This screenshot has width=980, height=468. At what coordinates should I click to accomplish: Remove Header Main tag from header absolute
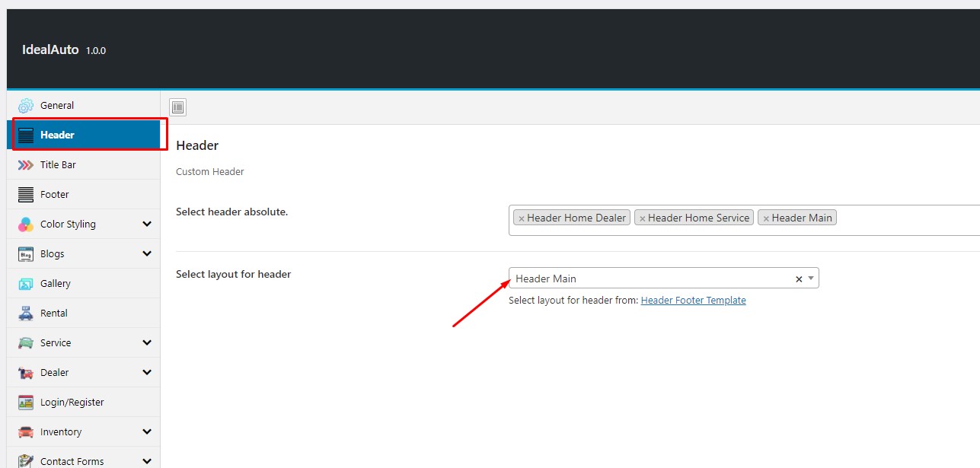click(766, 218)
